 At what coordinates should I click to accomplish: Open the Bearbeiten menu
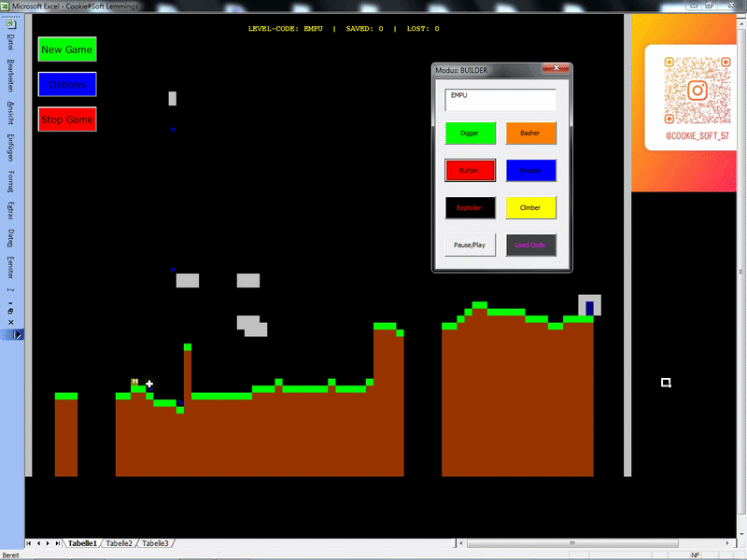[x=10, y=76]
